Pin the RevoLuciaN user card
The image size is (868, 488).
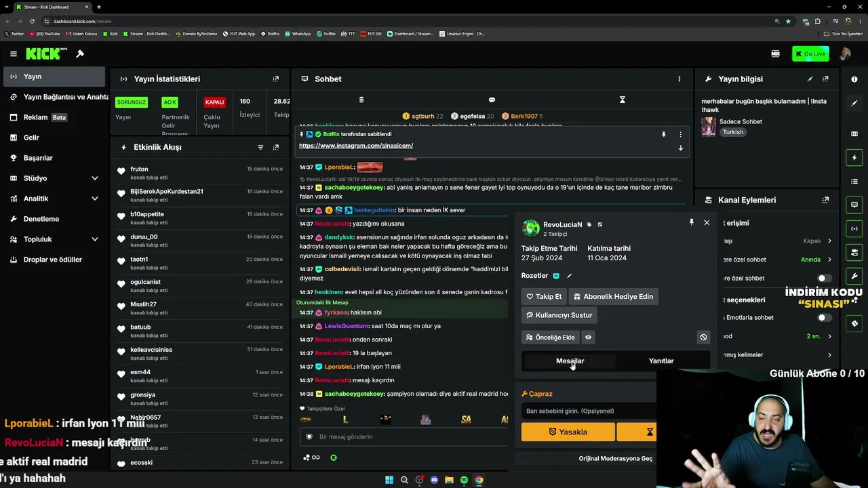(x=691, y=222)
